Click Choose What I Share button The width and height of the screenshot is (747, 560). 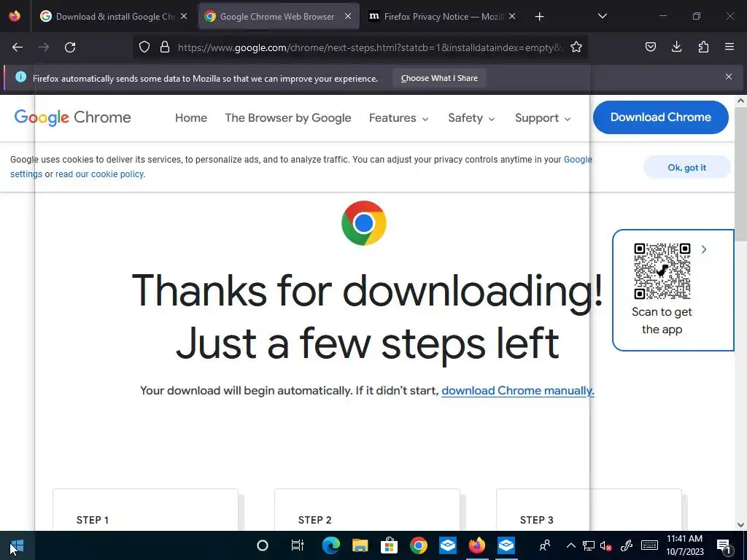tap(439, 78)
